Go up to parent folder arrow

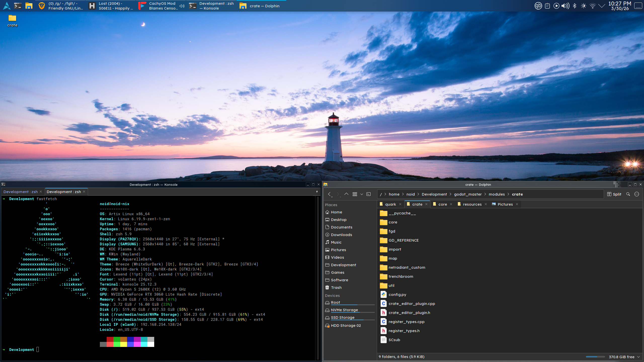click(x=346, y=194)
